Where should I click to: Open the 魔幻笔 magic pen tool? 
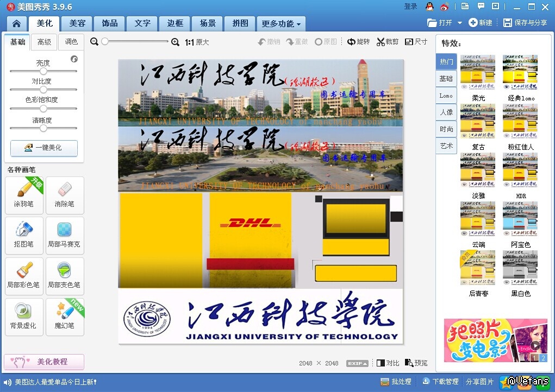coord(65,317)
